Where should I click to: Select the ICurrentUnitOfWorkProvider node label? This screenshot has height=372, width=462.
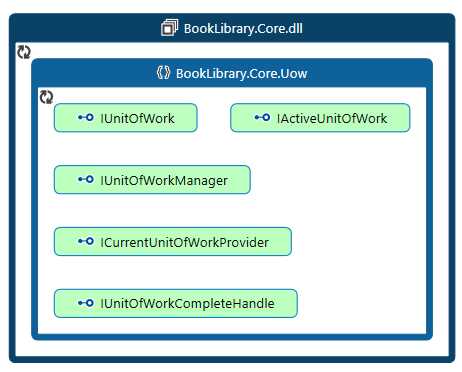(x=184, y=242)
